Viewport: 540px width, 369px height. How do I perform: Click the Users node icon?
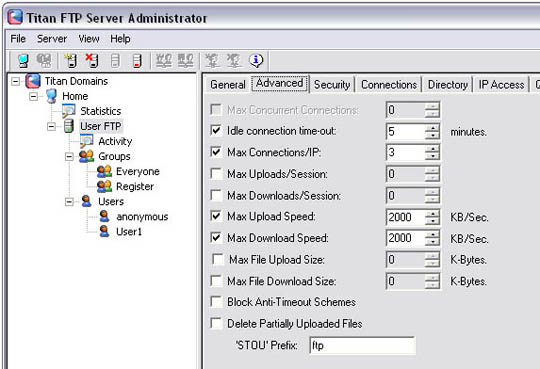[86, 201]
